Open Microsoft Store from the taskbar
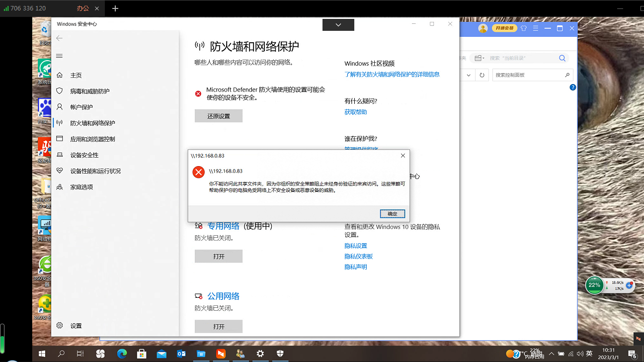This screenshot has width=644, height=362. tap(142, 354)
